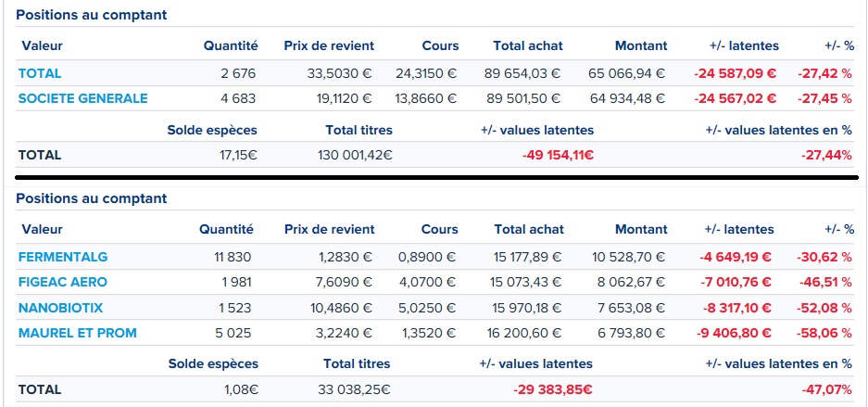This screenshot has height=407, width=868.
Task: Click the +/- latentes header in second table
Action: tap(739, 229)
